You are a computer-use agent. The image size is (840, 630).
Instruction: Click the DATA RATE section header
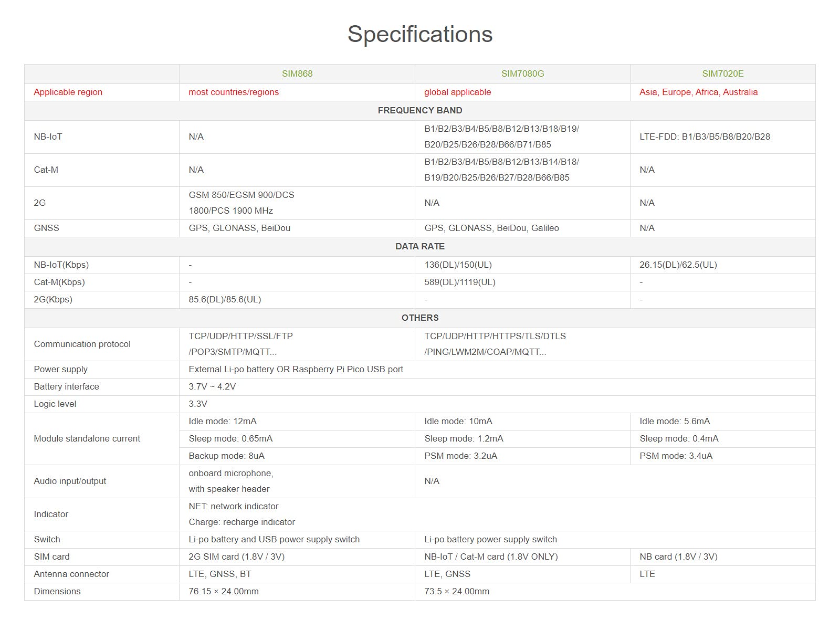tap(420, 246)
